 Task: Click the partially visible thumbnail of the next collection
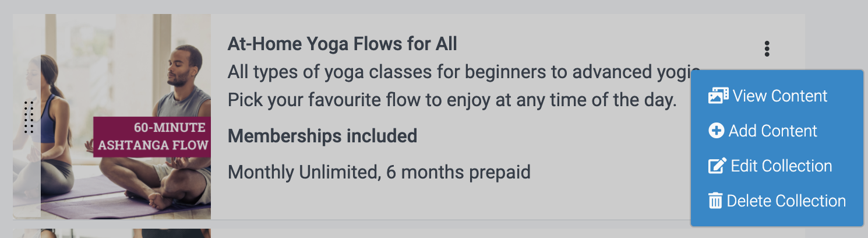pyautogui.click(x=112, y=233)
